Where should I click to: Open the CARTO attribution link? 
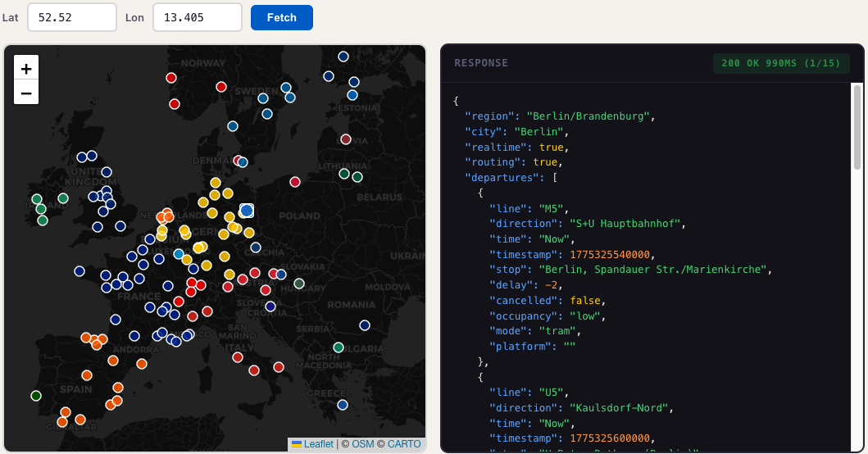[x=404, y=444]
